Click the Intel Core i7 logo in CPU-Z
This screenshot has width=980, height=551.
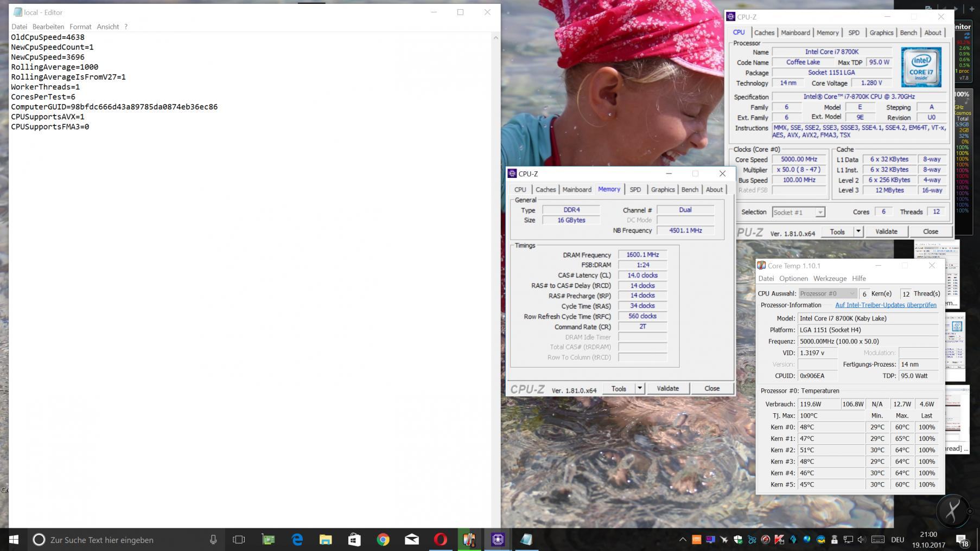(921, 67)
